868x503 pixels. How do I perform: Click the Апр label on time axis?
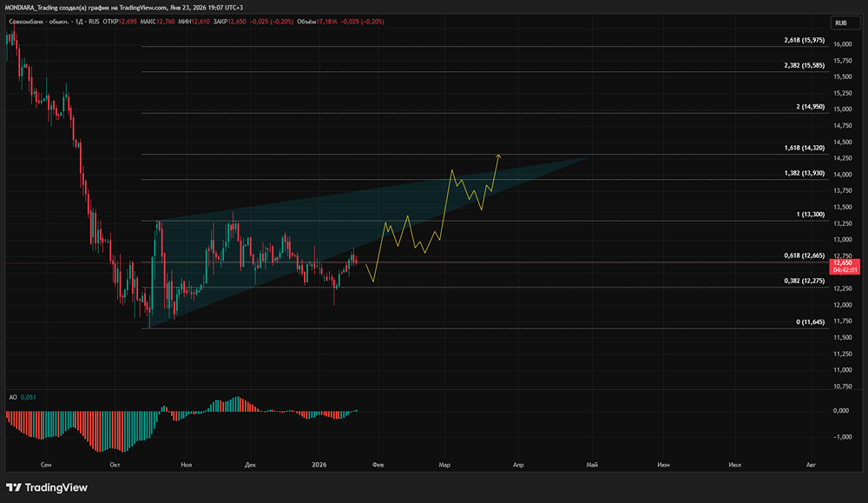518,465
